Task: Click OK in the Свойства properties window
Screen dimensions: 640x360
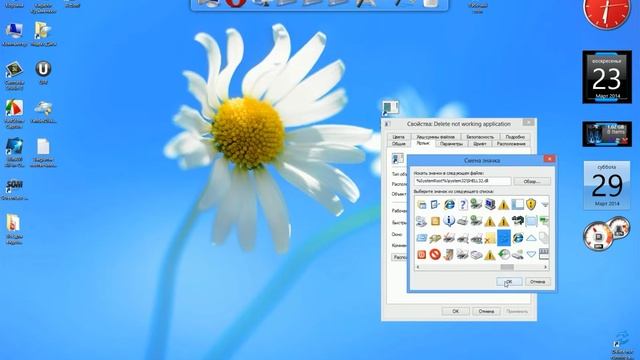Action: 456,311
